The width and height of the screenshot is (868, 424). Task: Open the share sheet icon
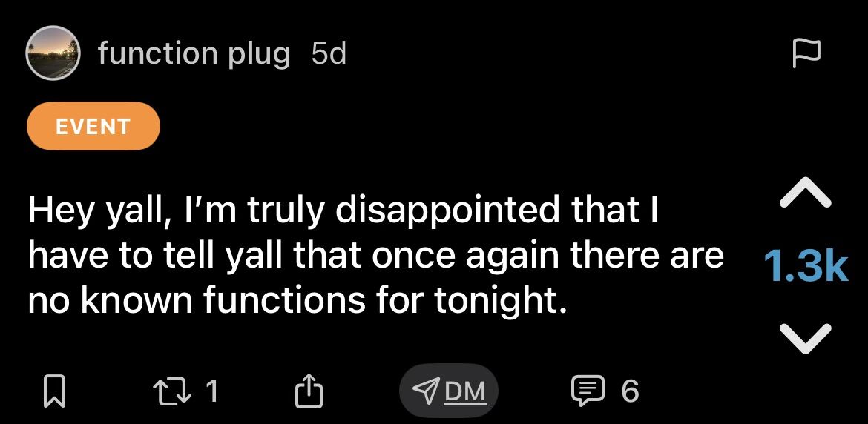coord(309,391)
